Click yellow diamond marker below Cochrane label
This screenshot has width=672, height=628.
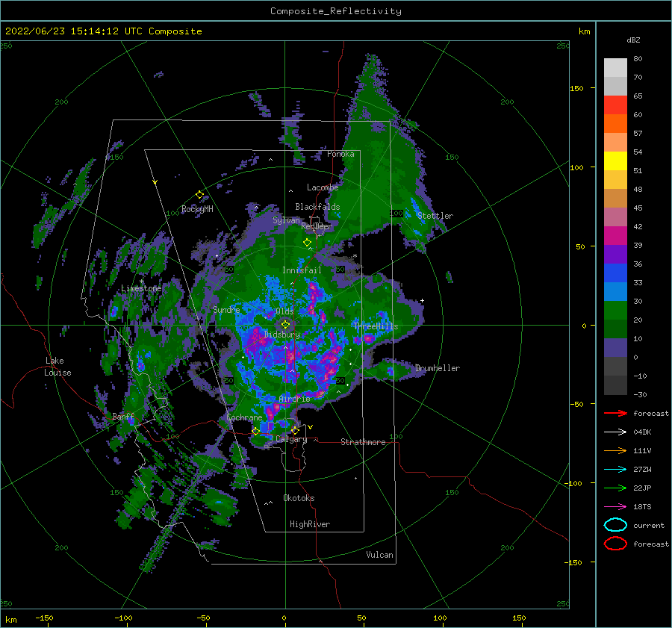click(x=255, y=432)
